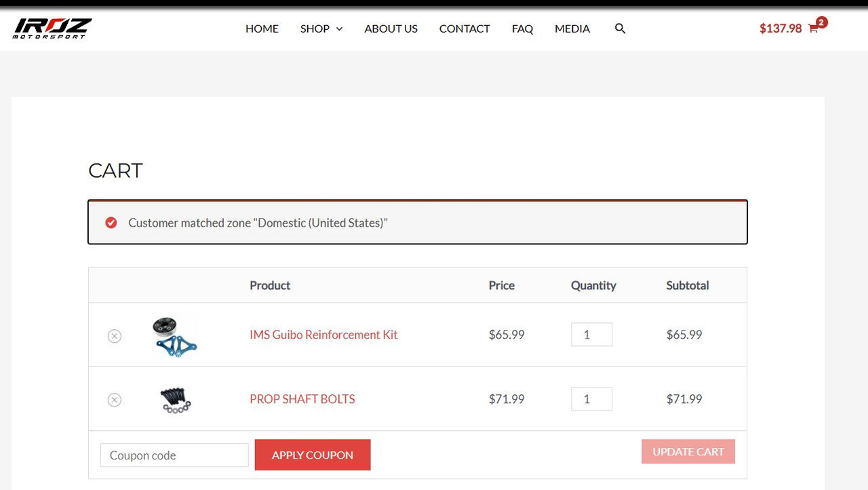Open the ABOUT US page

tap(391, 29)
